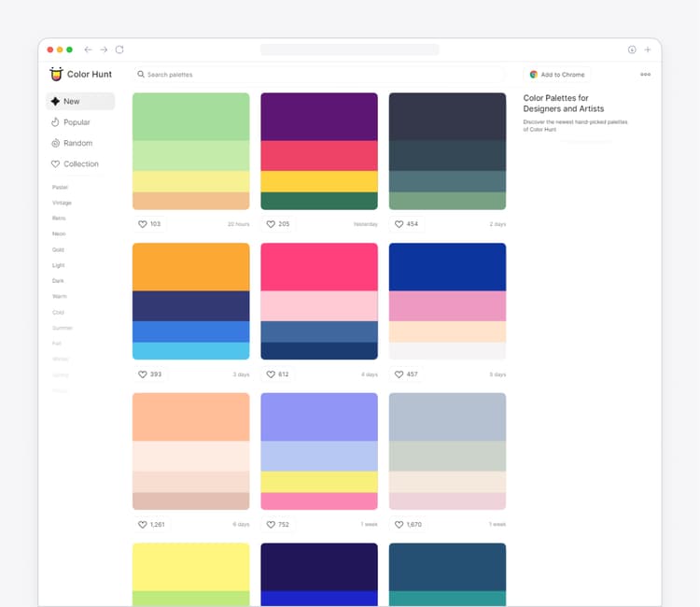The width and height of the screenshot is (700, 607).
Task: Filter by the Pastel tag
Action: (60, 187)
